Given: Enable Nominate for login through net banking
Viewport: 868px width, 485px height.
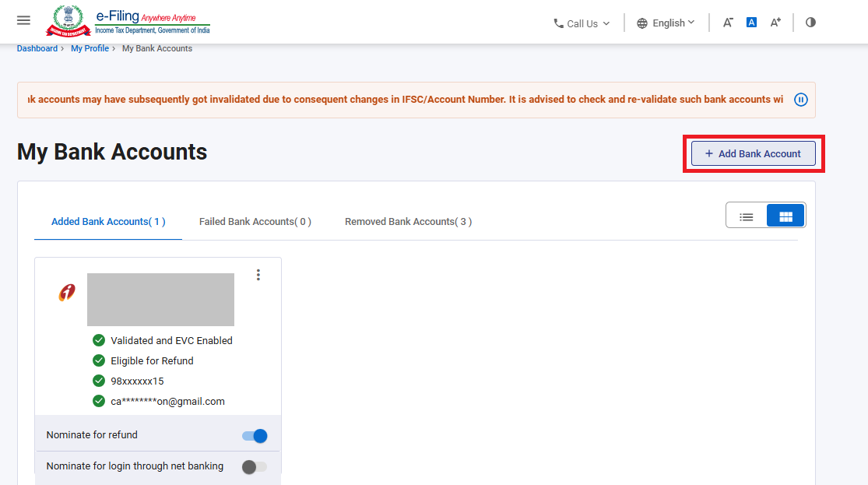Looking at the screenshot, I should click(255, 467).
